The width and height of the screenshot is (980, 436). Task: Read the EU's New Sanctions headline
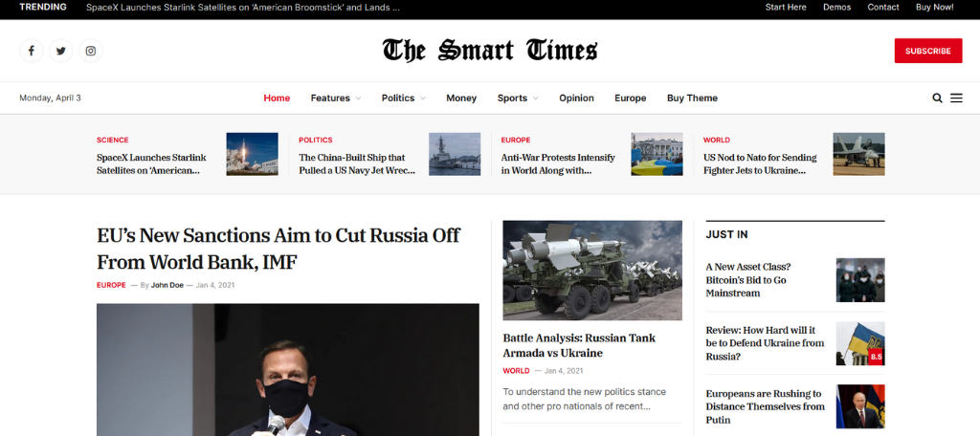tap(278, 248)
